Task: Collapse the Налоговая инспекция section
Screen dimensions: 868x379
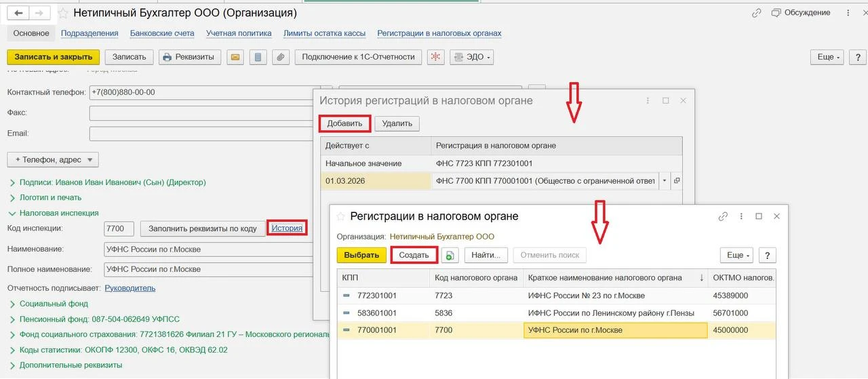Action: point(12,213)
